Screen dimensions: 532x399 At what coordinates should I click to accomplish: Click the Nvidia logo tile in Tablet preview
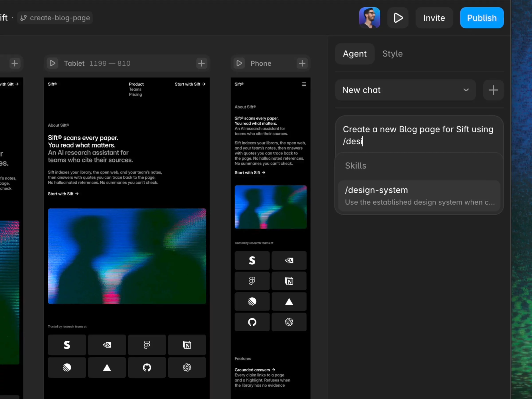(107, 345)
